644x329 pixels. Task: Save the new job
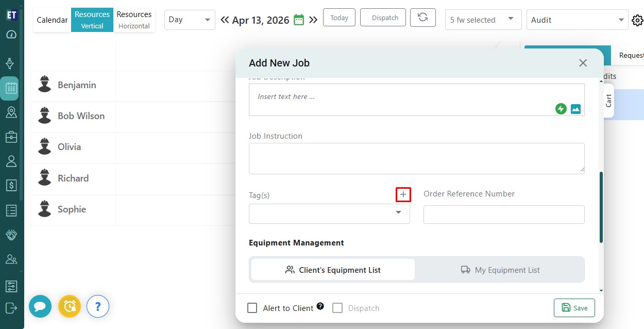[x=574, y=308]
